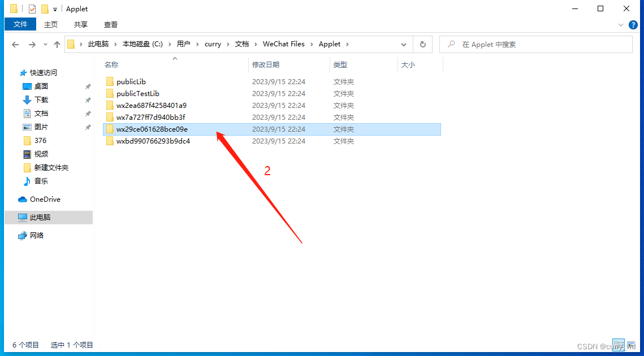
Task: Click 文件夹 type cell of wx2ea687f4258401a9
Action: [344, 106]
